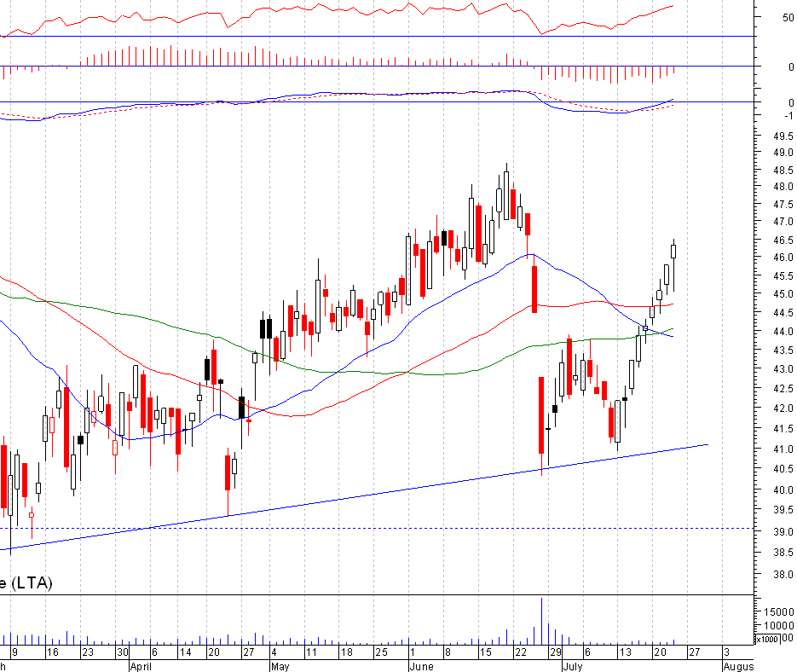Click the 47.0 price axis label
Viewport: 797px width, 672px height.
click(x=783, y=222)
